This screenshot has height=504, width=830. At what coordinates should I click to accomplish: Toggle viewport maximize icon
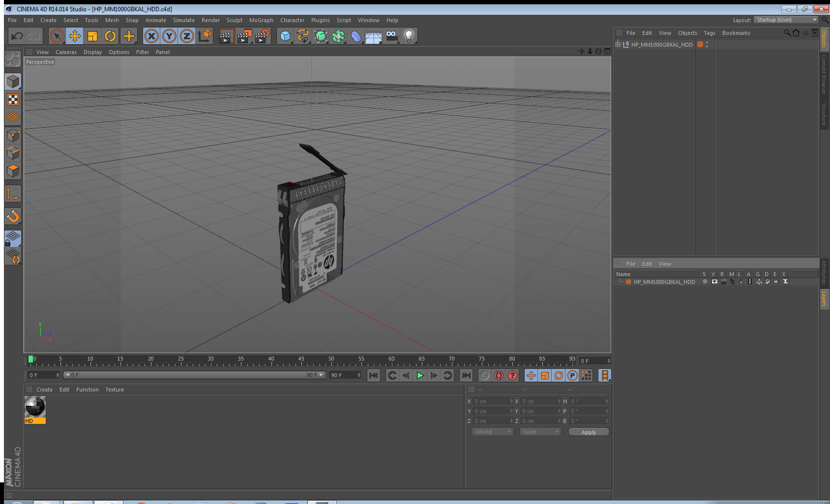point(607,52)
